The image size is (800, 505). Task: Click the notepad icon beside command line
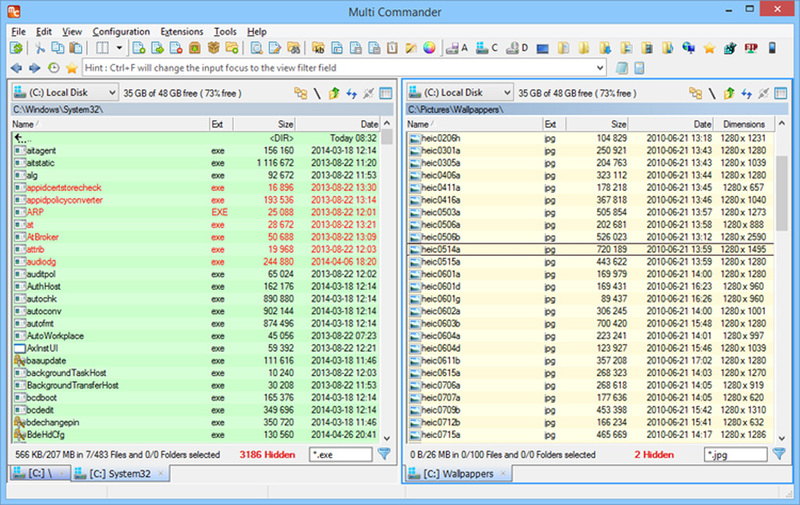click(621, 68)
